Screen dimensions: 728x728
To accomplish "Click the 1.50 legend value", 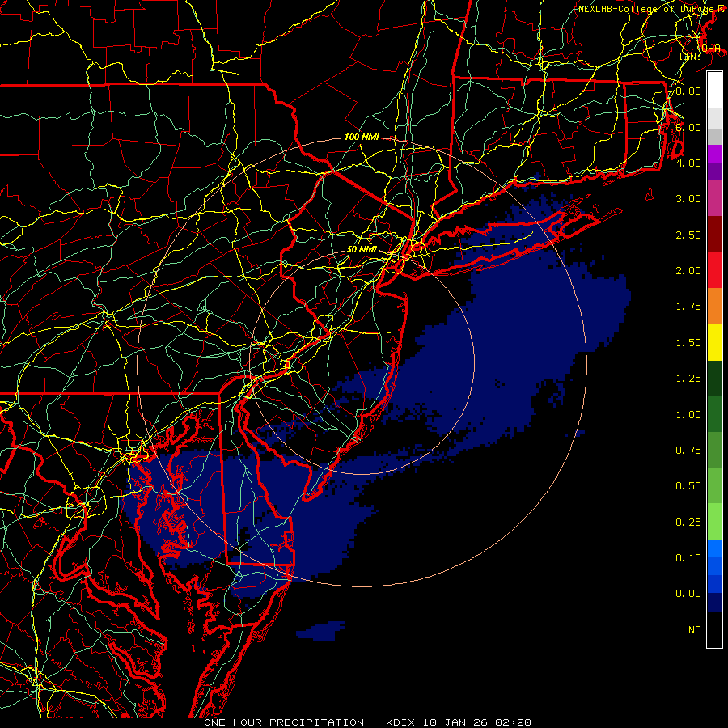I will point(688,343).
